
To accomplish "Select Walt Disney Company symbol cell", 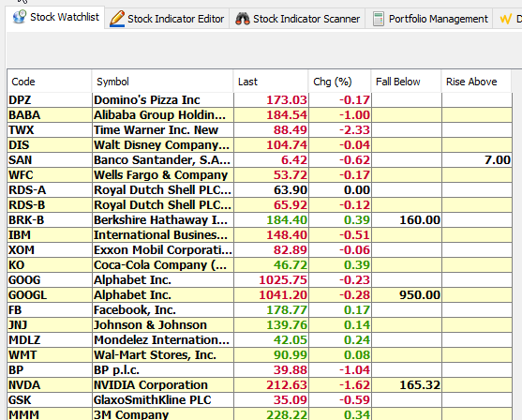I will point(163,145).
